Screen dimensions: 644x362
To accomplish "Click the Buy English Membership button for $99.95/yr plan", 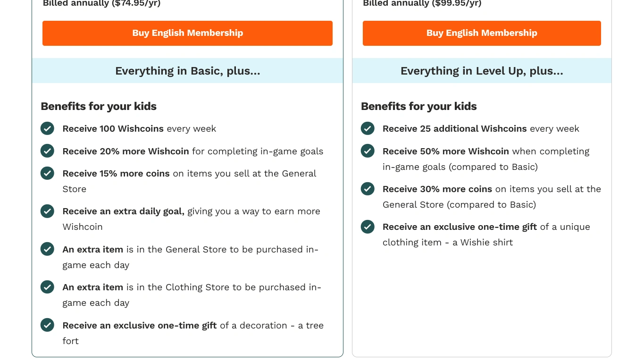I will [482, 33].
